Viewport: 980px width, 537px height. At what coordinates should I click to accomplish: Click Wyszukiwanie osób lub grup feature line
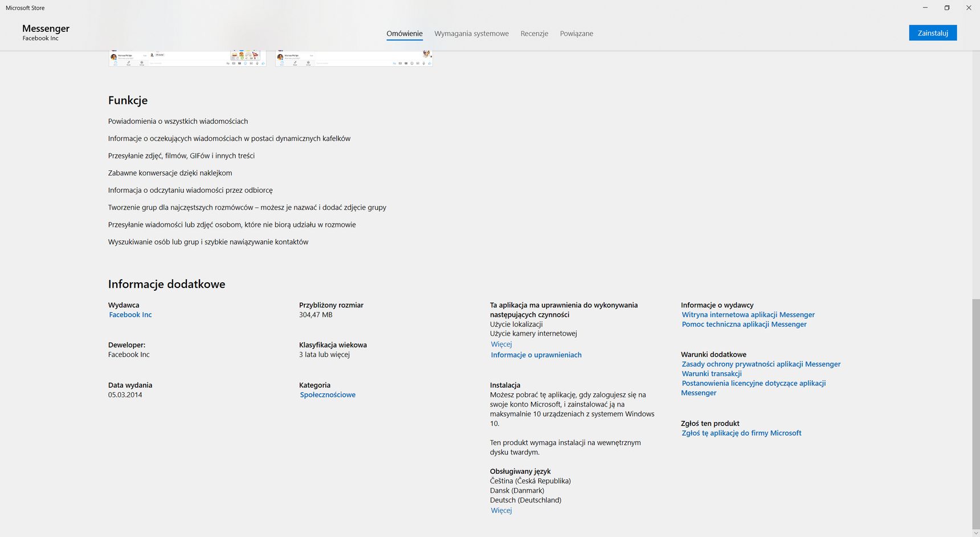pos(208,242)
